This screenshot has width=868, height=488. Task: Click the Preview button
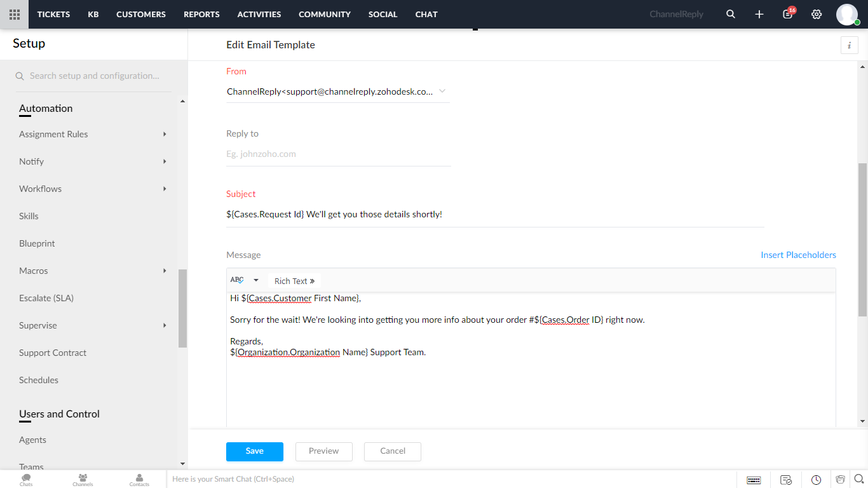tap(324, 451)
